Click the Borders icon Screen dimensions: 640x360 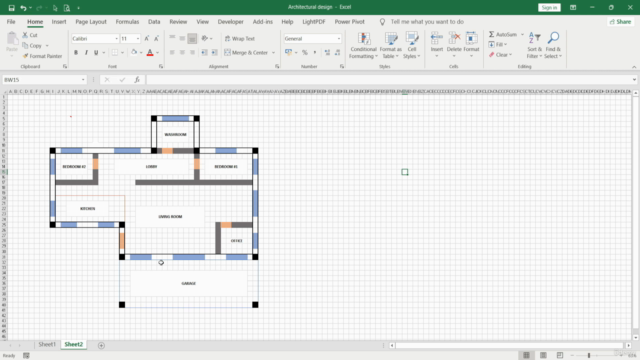[115, 53]
